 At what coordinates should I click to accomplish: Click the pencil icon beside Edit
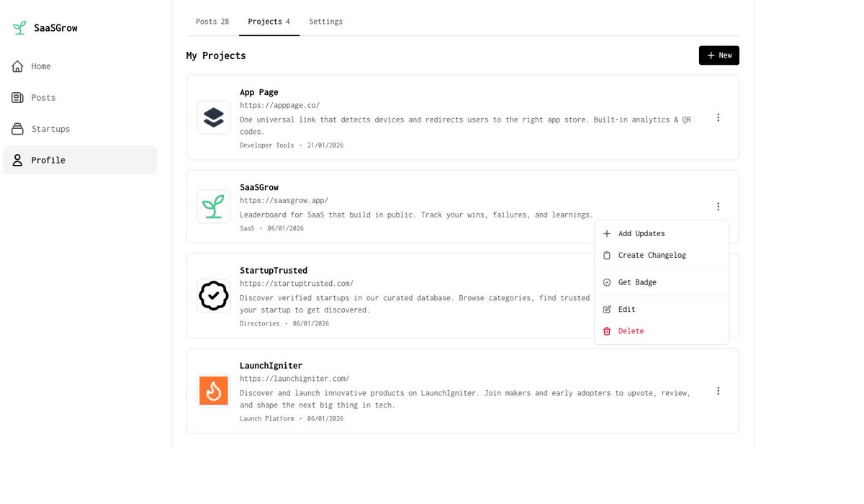click(x=607, y=309)
